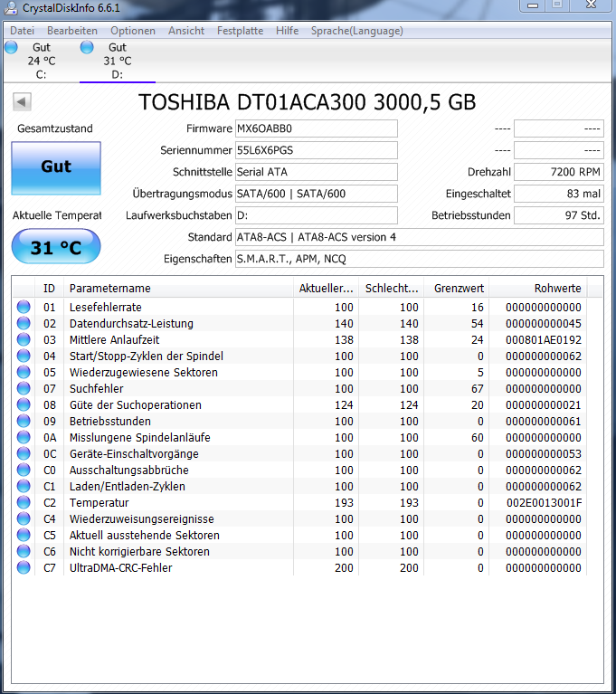Click the ID column header

[x=49, y=289]
